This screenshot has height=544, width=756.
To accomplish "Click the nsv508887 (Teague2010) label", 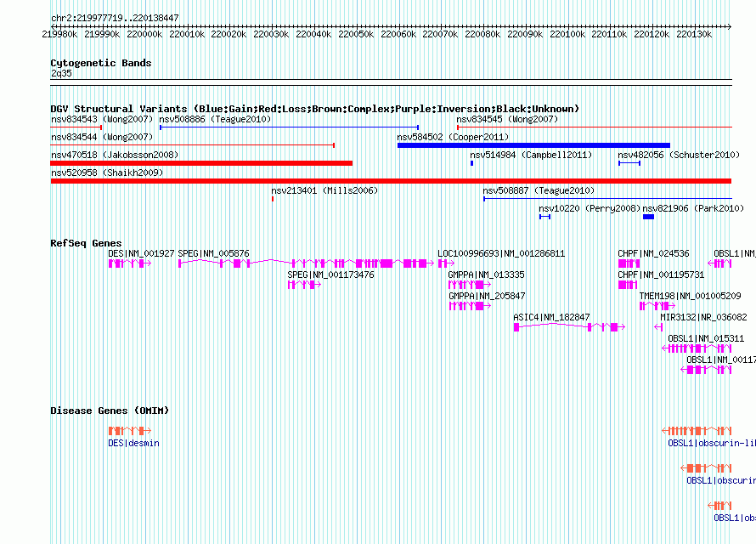I will (x=539, y=190).
